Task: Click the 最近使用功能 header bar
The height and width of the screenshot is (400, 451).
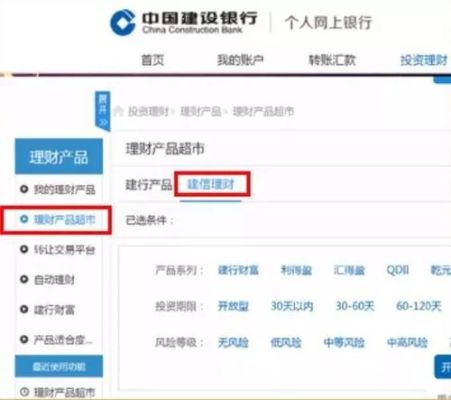Action: [59, 366]
